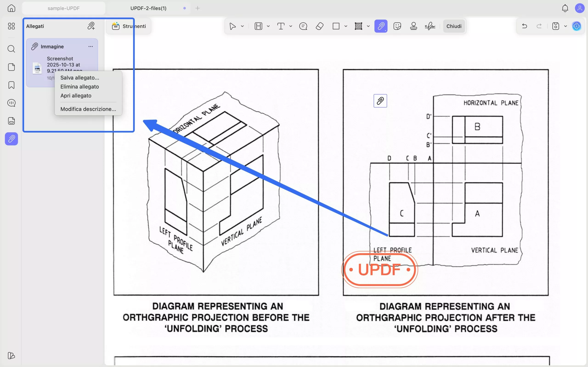Click the add attachment icon in Allegati panel
This screenshot has width=588, height=367.
91,26
